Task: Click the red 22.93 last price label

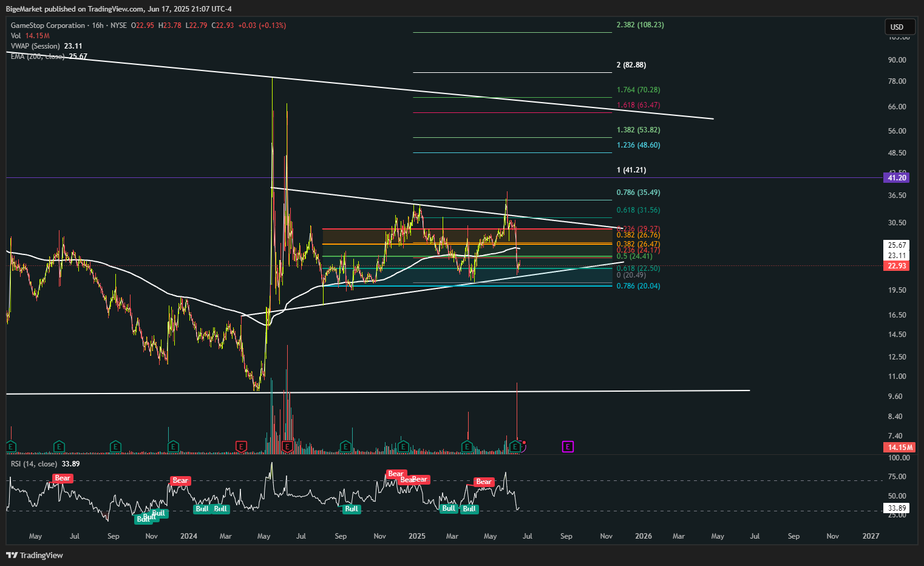Action: click(x=897, y=266)
